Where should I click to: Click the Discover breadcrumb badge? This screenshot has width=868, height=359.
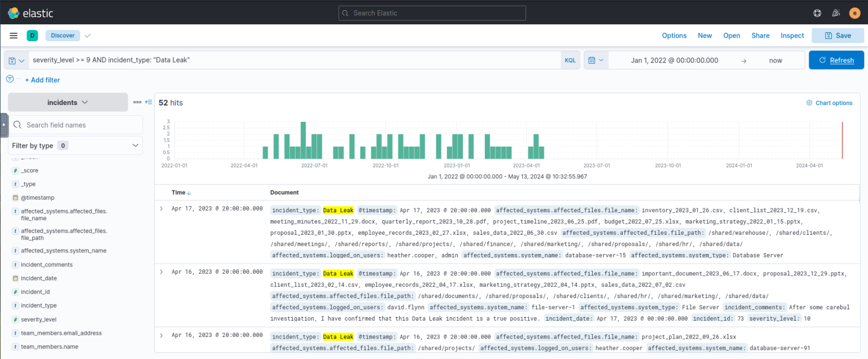pyautogui.click(x=62, y=35)
